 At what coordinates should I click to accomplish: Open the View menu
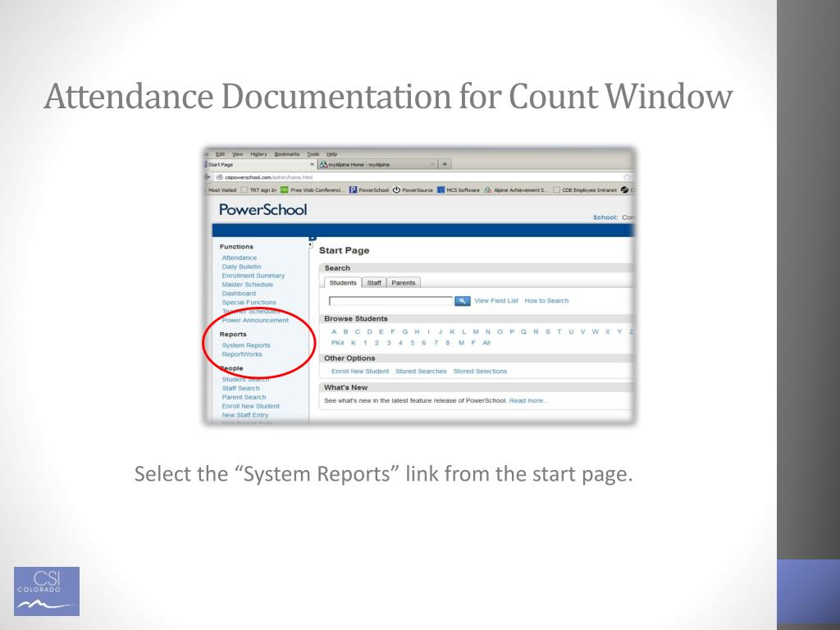[x=237, y=153]
